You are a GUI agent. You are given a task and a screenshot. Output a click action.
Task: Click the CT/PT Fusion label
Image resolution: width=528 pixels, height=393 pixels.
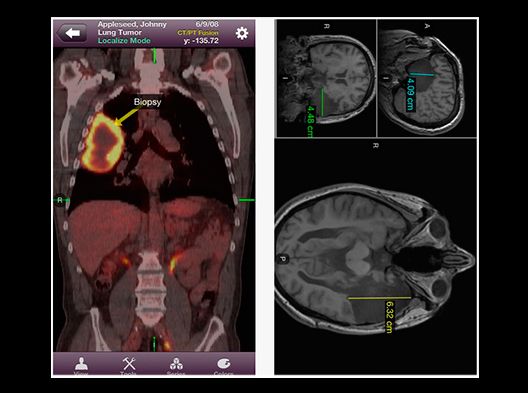tap(198, 33)
